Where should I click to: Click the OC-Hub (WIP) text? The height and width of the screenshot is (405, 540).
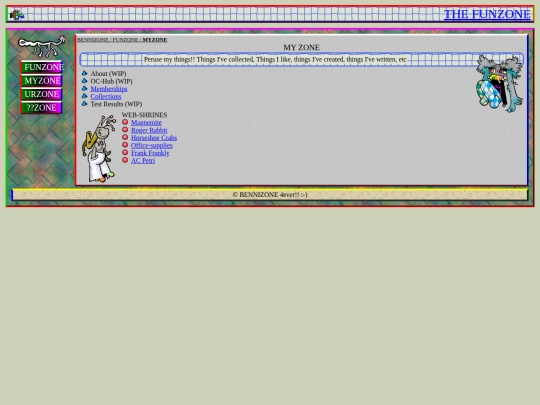(x=111, y=81)
